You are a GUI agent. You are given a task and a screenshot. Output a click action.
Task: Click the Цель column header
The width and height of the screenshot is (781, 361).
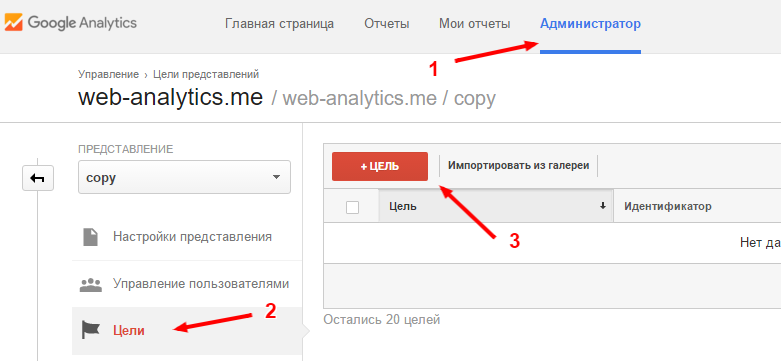coord(496,206)
